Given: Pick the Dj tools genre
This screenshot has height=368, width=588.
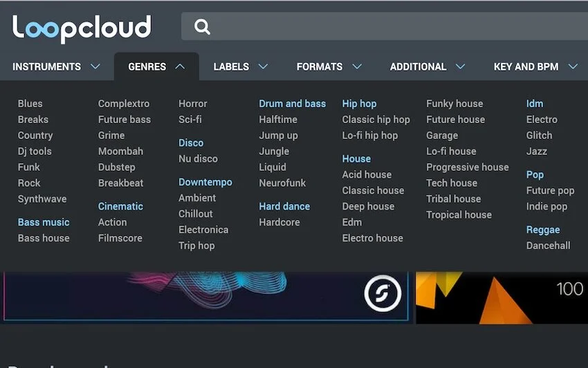Looking at the screenshot, I should (x=35, y=151).
